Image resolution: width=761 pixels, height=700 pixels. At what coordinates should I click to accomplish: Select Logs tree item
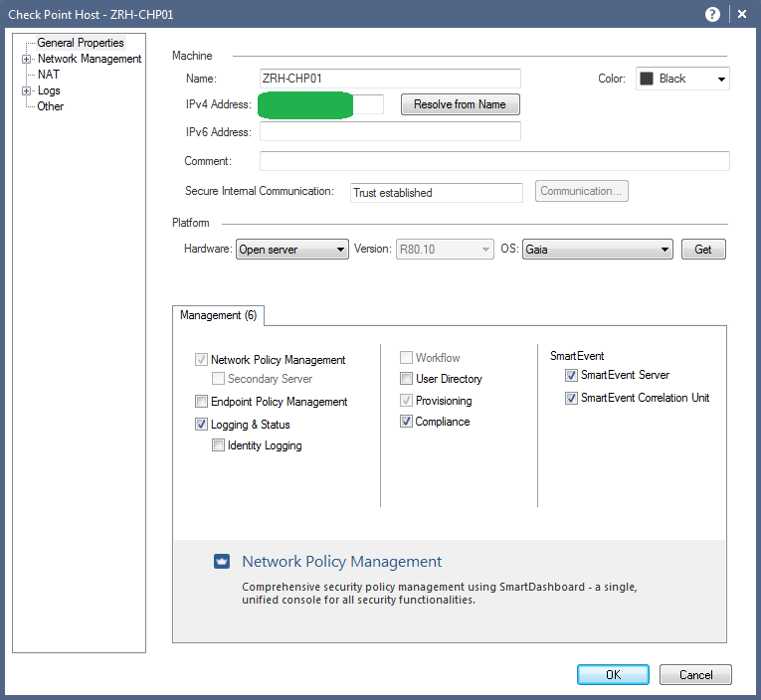pyautogui.click(x=49, y=90)
